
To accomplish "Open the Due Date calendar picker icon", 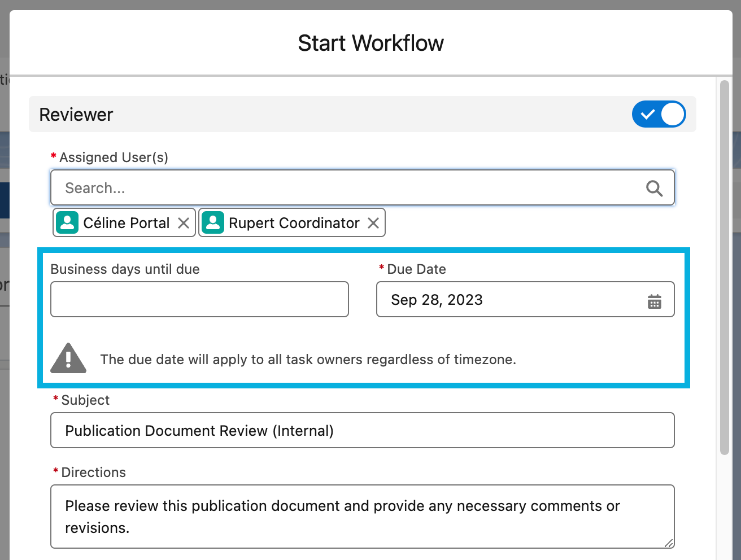I will tap(654, 301).
